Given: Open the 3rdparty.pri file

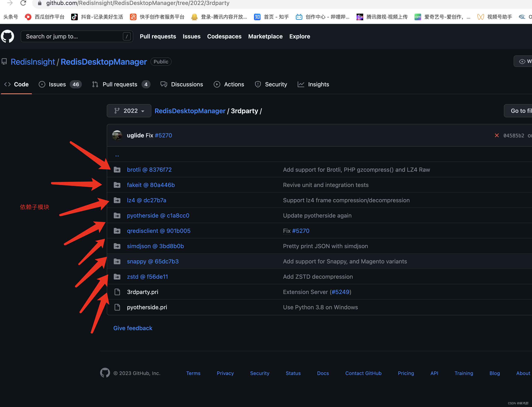Looking at the screenshot, I should (x=143, y=292).
